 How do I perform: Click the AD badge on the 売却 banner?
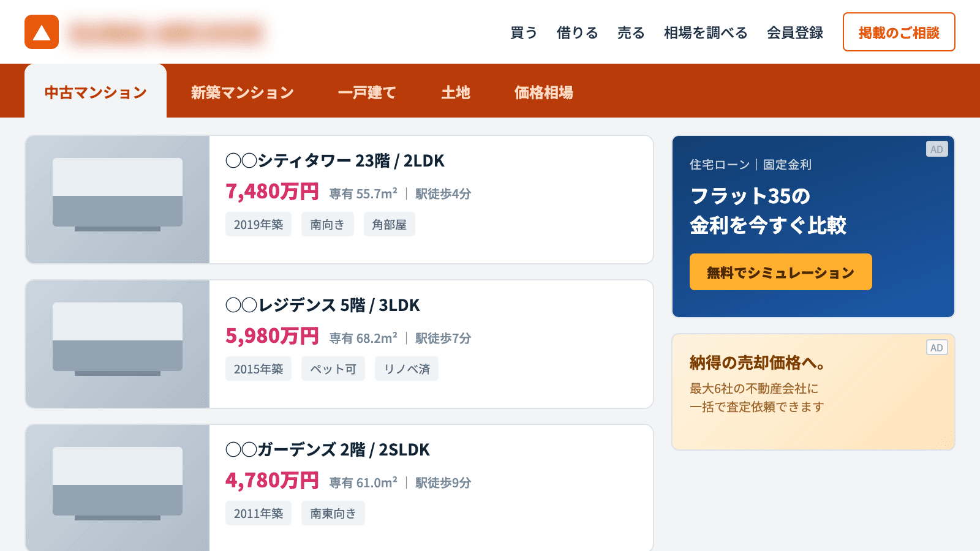pyautogui.click(x=937, y=347)
